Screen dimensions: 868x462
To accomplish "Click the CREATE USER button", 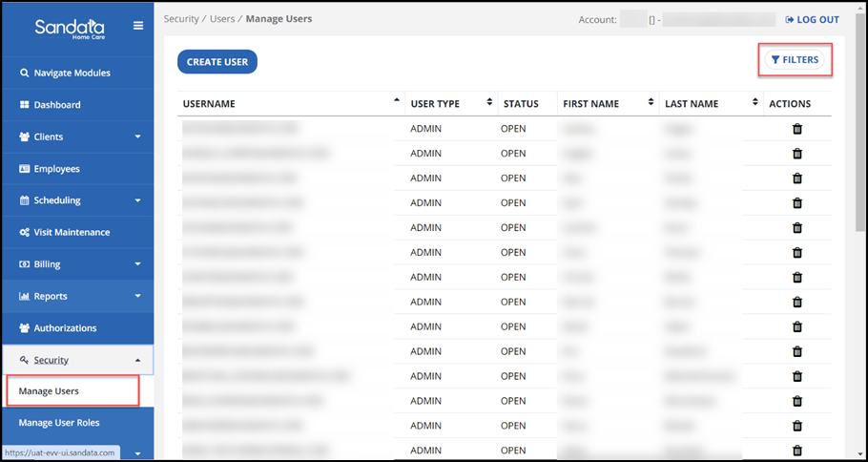I will tap(217, 62).
